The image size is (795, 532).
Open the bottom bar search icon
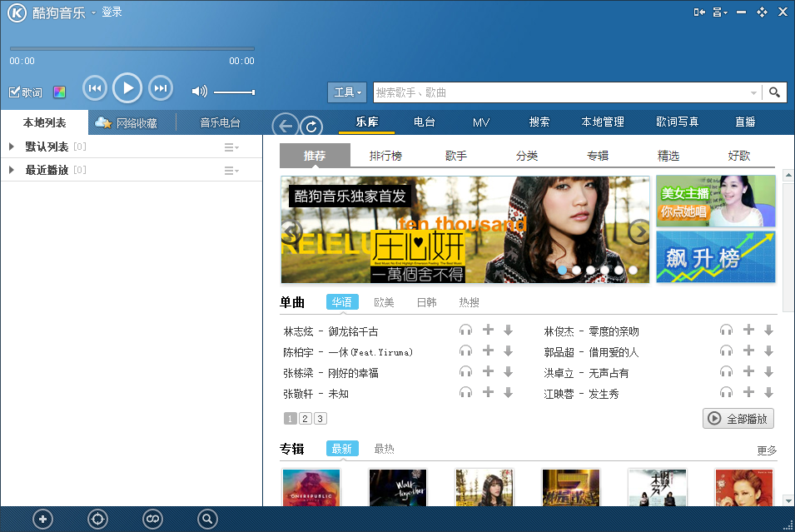point(206,519)
